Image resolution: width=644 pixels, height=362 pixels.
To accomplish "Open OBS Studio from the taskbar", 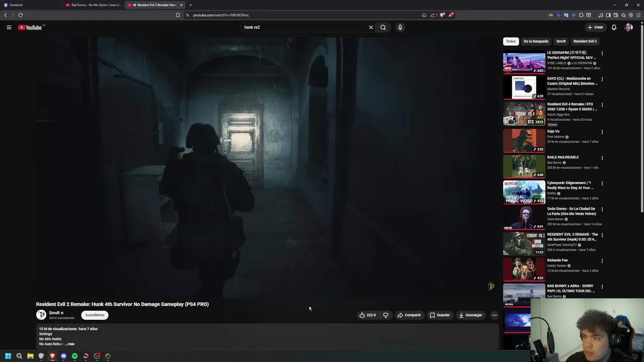I will click(97, 356).
